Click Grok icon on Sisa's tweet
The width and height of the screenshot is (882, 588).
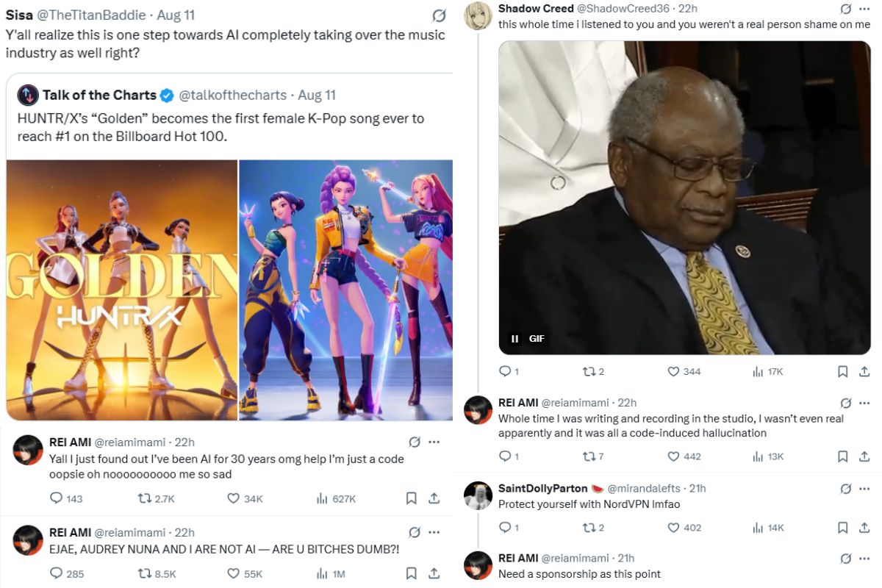[439, 15]
